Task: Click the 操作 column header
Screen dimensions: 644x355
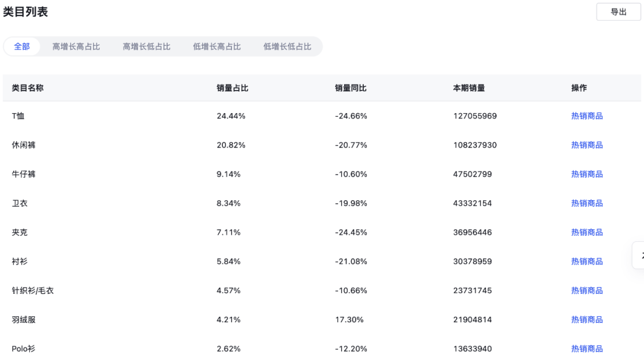Action: (579, 88)
